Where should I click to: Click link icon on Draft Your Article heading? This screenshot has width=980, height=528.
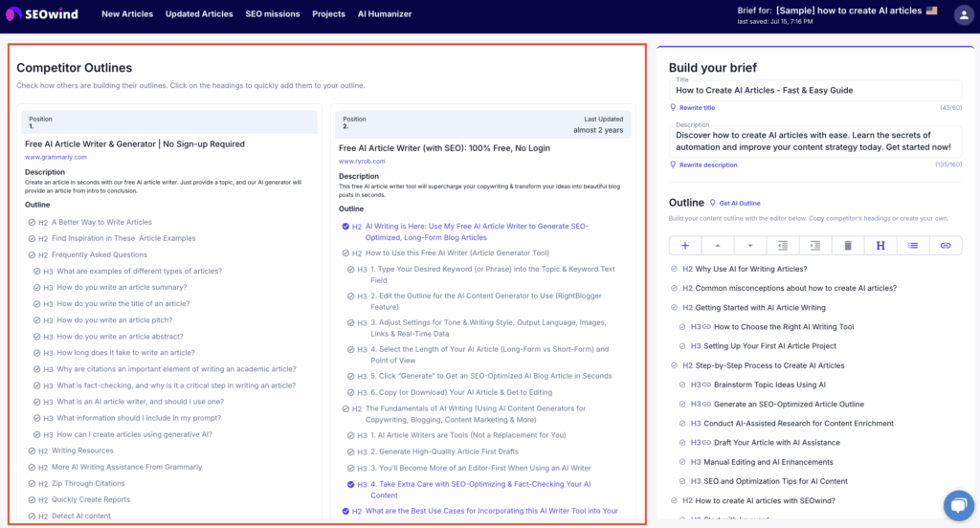click(x=707, y=443)
